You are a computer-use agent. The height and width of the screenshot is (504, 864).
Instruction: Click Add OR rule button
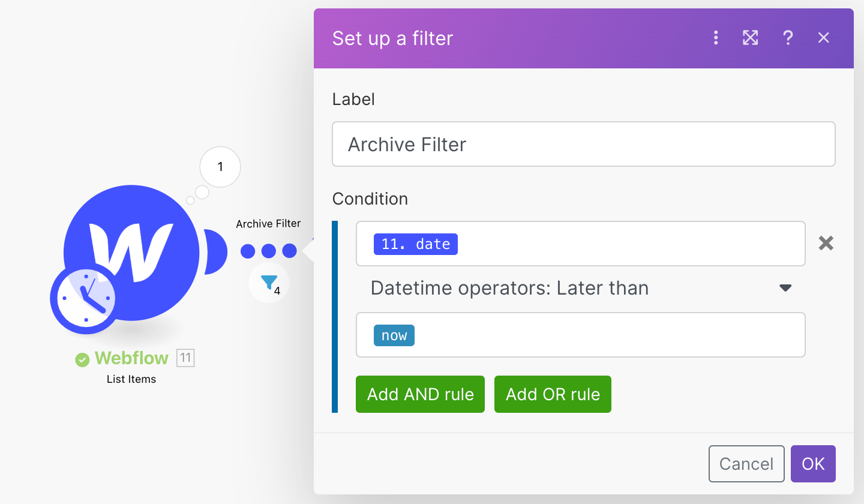tap(553, 394)
